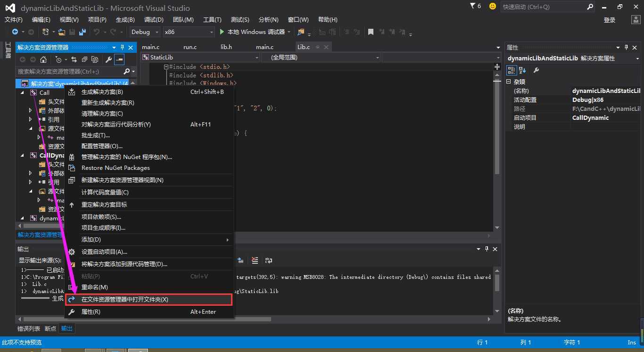Click Solution Explorer properties wrench icon

pyautogui.click(x=108, y=59)
